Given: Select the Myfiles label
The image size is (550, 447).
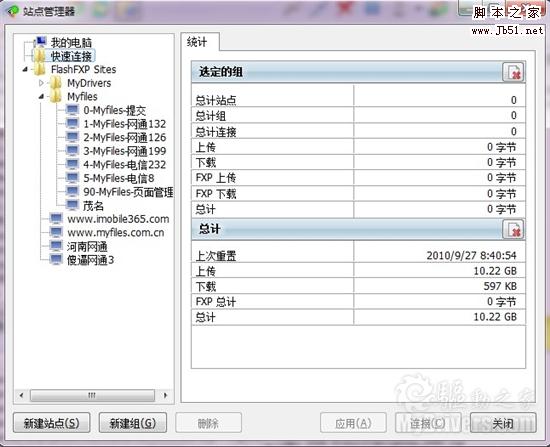Looking at the screenshot, I should point(82,96).
